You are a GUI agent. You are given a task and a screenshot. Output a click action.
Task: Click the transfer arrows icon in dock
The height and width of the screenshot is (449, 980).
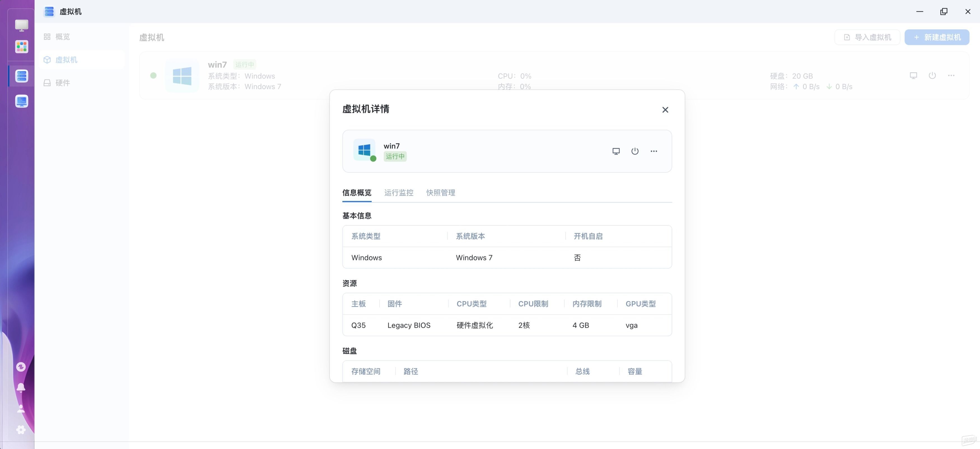(x=21, y=367)
